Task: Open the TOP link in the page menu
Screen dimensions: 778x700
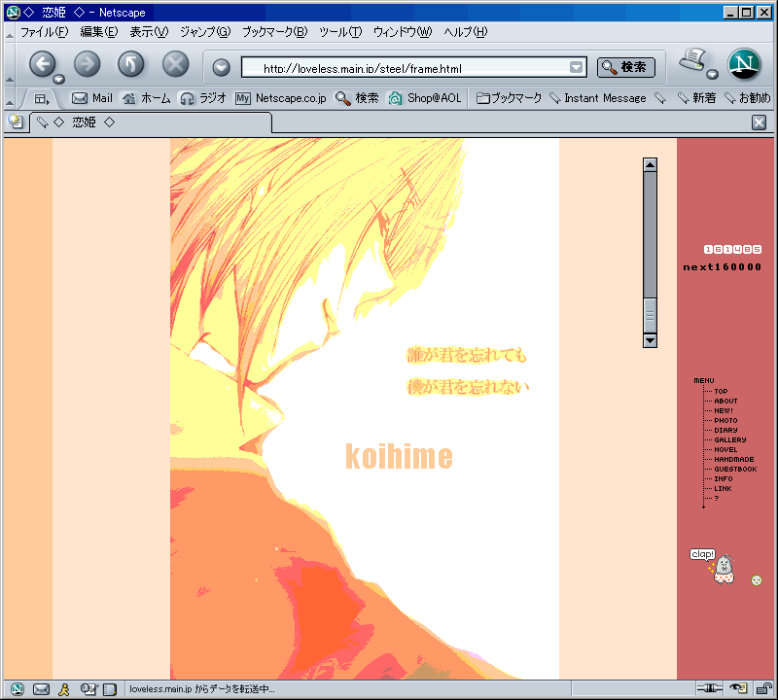Action: (x=721, y=392)
